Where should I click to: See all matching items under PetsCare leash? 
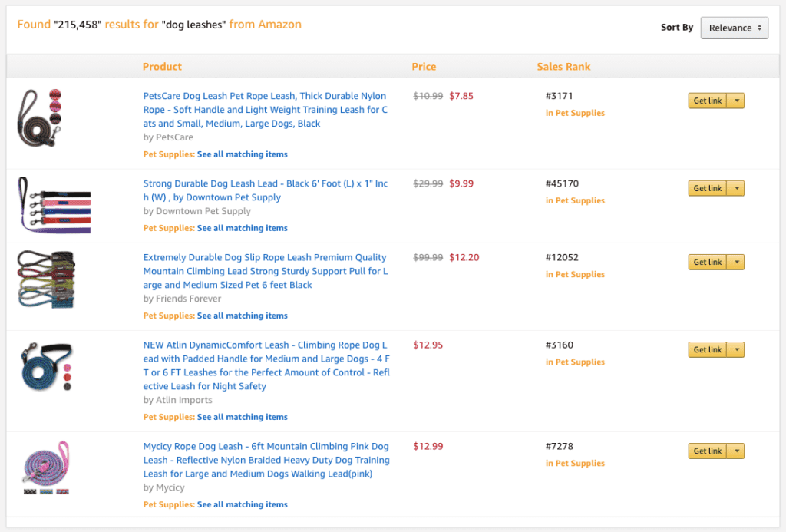pos(242,154)
